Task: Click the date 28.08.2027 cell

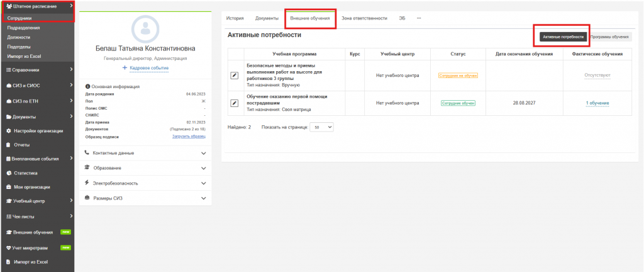Action: pyautogui.click(x=524, y=103)
